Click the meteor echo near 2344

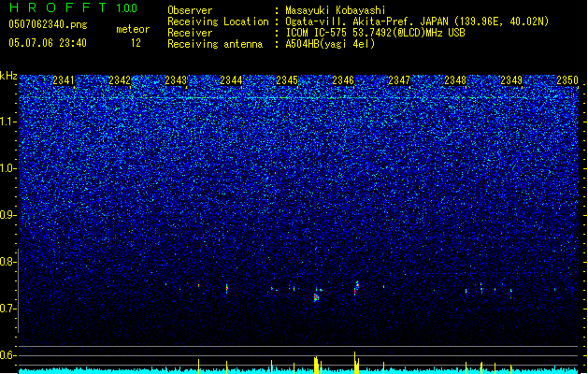tap(227, 288)
